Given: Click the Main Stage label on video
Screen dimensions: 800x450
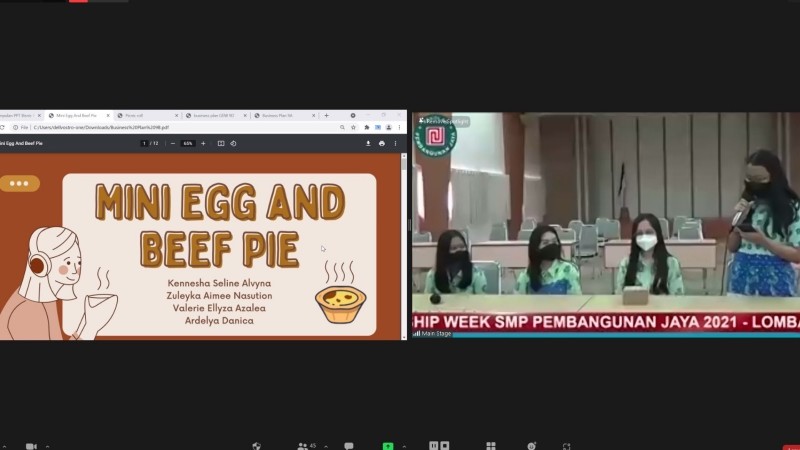Looking at the screenshot, I should [436, 333].
